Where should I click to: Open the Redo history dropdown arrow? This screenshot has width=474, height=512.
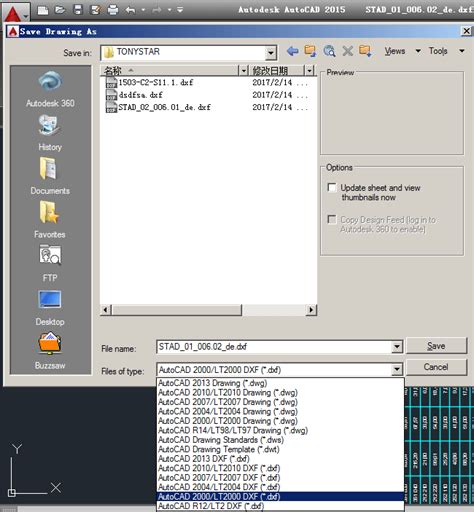pos(169,10)
